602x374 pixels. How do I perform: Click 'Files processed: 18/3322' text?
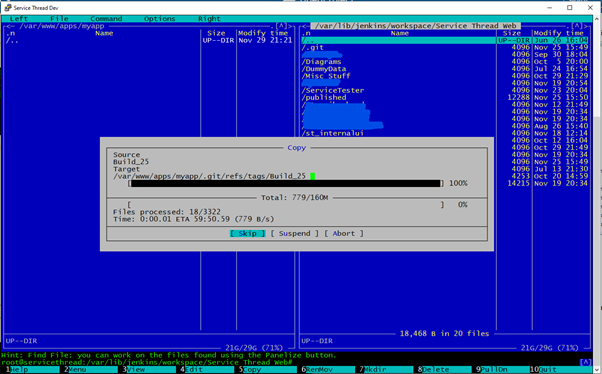tap(167, 212)
